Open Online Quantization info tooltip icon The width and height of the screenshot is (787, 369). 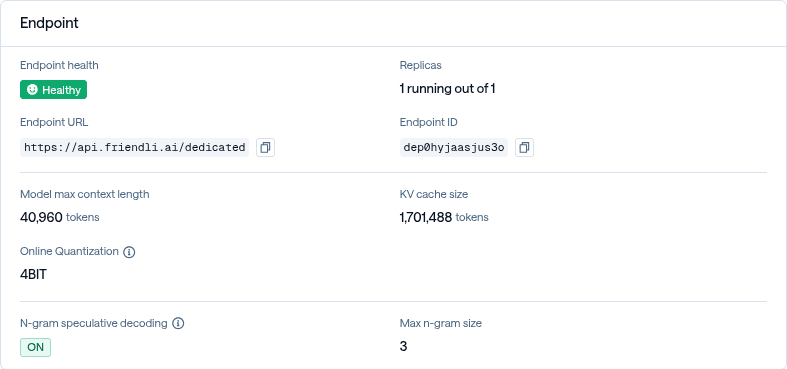tap(129, 252)
